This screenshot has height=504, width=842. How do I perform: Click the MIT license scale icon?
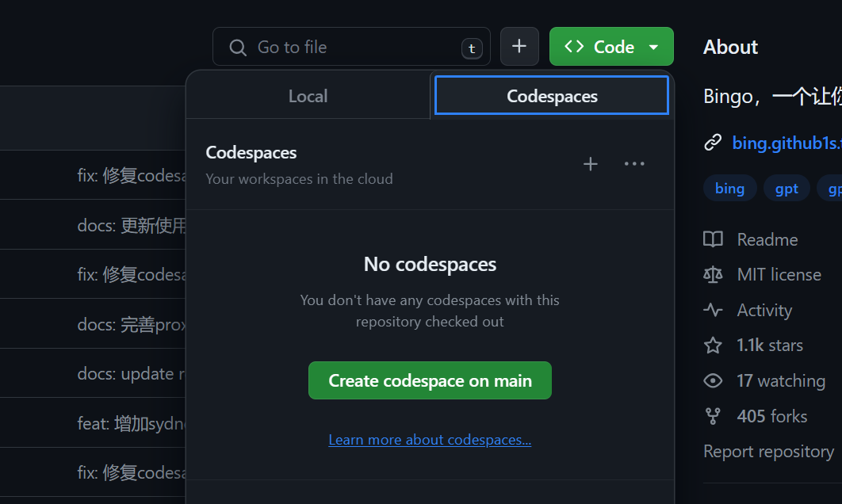point(713,275)
